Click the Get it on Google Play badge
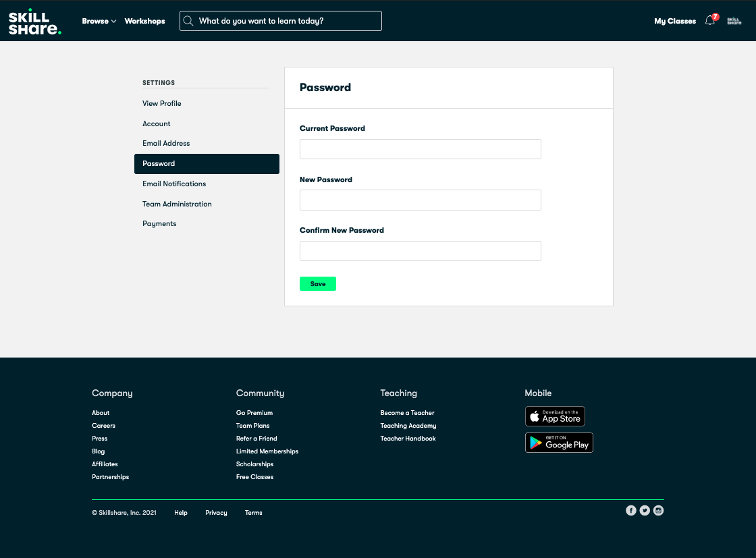756x558 pixels. tap(559, 443)
